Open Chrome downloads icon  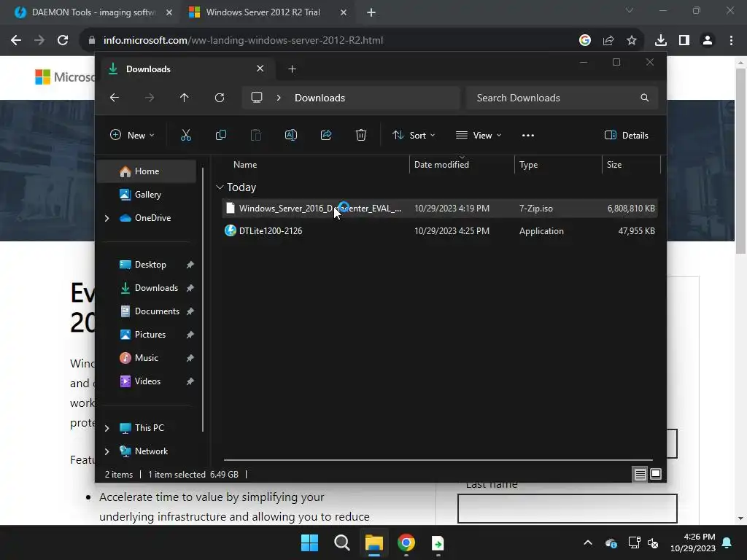click(x=661, y=41)
